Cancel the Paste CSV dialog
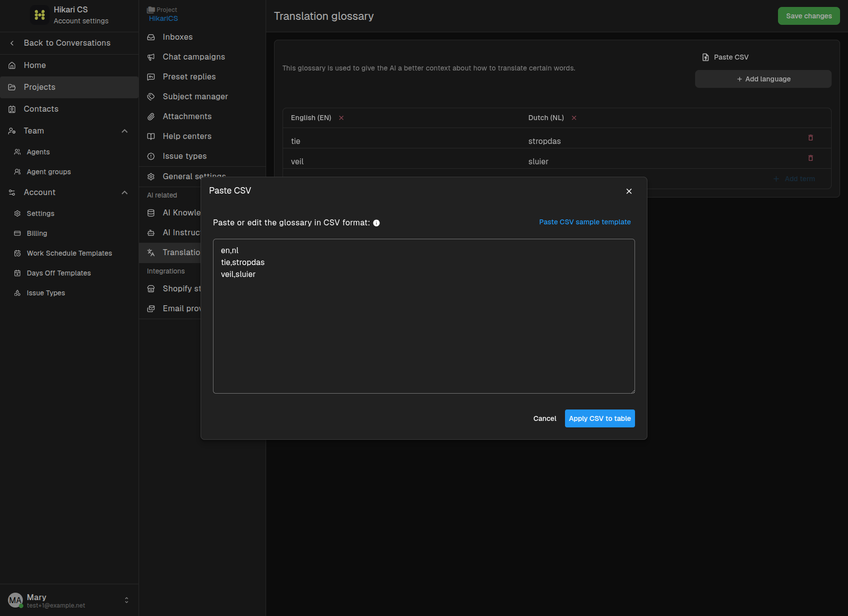This screenshot has height=616, width=848. [x=545, y=418]
